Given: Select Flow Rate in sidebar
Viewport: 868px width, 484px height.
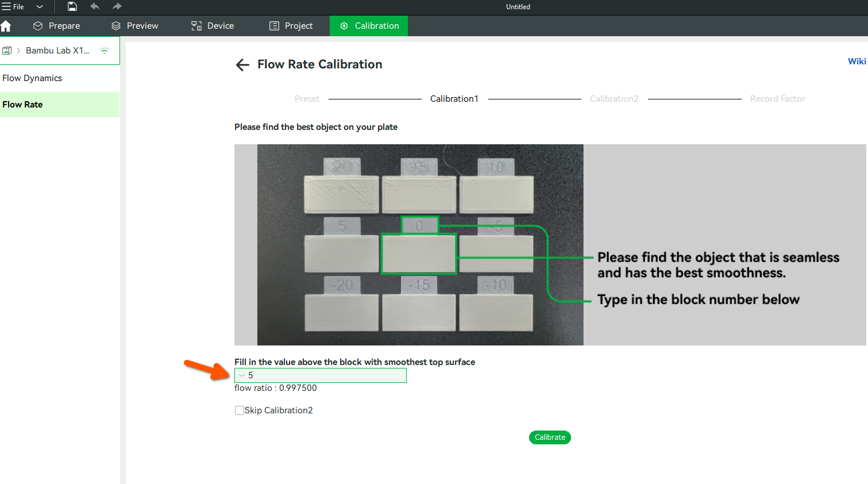Looking at the screenshot, I should [60, 105].
